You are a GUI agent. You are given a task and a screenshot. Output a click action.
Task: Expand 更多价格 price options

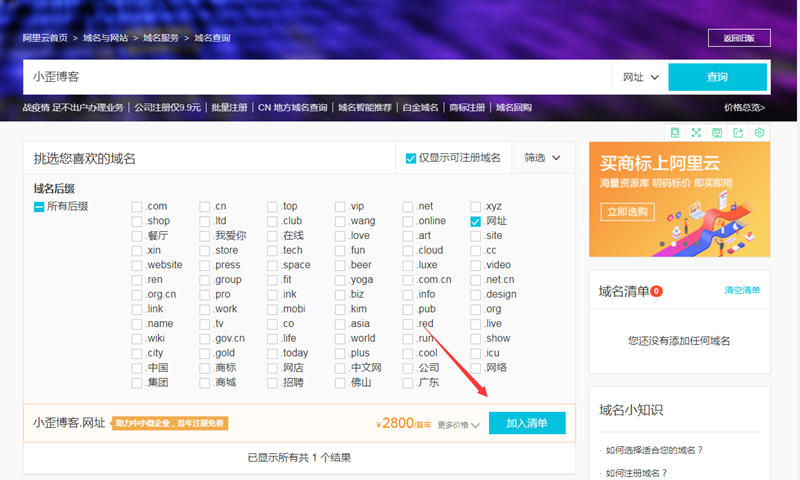(458, 425)
